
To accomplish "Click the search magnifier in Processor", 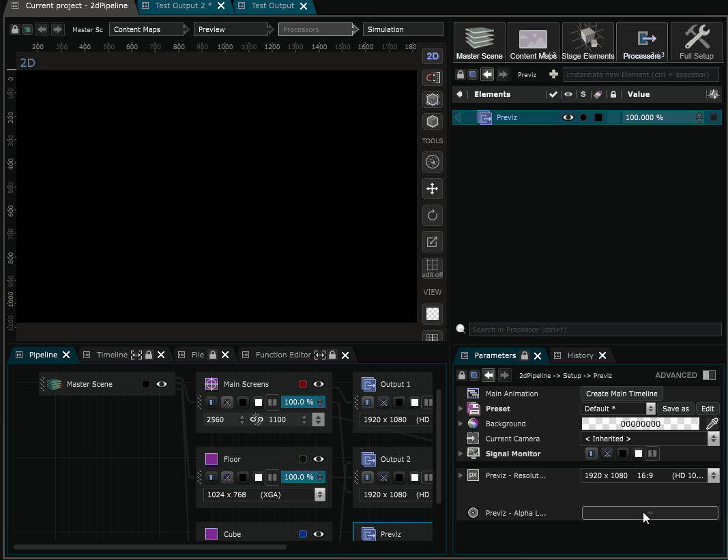I will point(461,329).
